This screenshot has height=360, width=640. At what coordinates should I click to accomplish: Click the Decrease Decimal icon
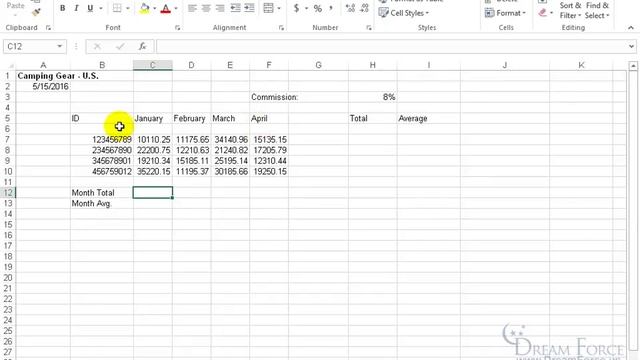point(364,8)
